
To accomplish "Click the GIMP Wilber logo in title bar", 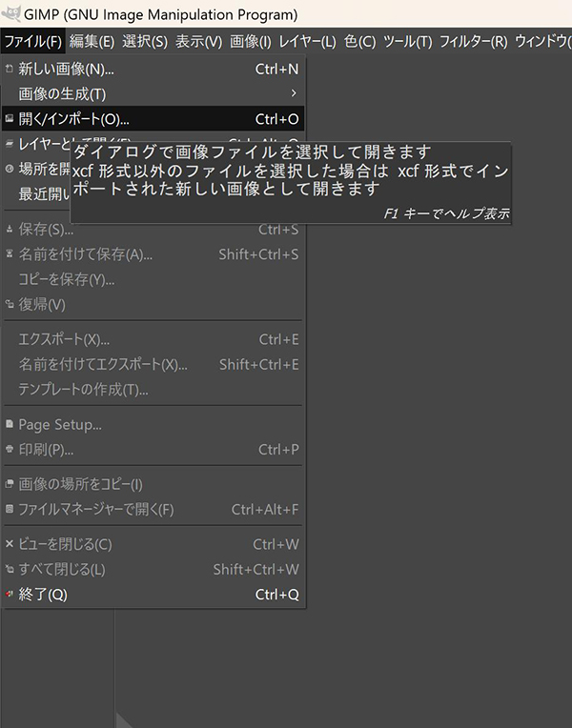I will click(10, 13).
